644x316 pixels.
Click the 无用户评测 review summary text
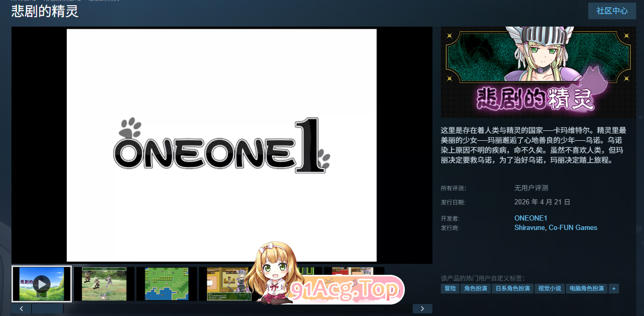531,188
